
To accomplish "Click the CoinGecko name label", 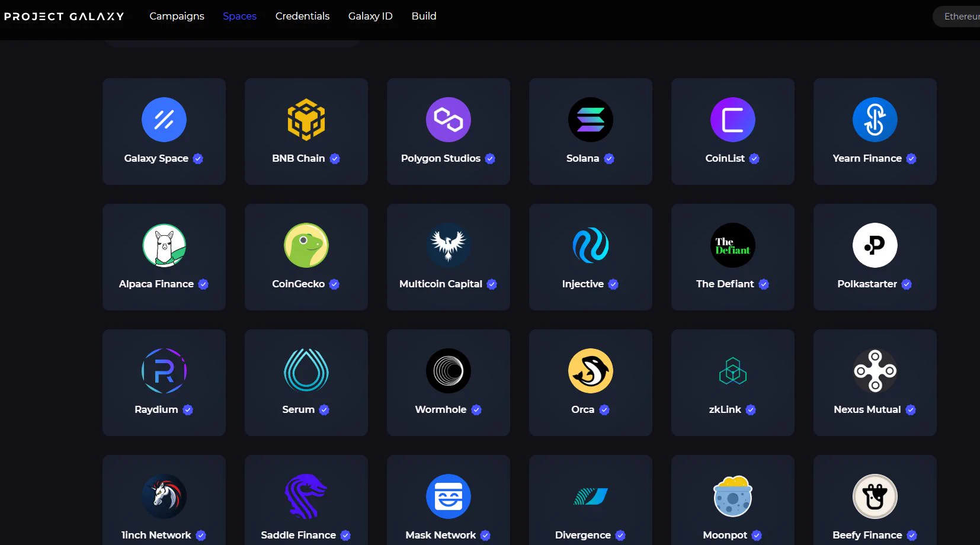I will pos(298,284).
